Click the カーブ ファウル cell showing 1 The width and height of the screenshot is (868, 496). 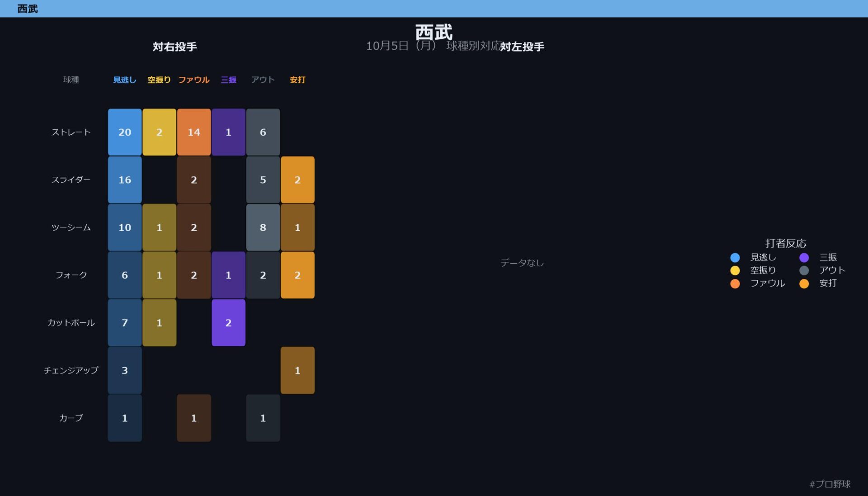pyautogui.click(x=194, y=418)
